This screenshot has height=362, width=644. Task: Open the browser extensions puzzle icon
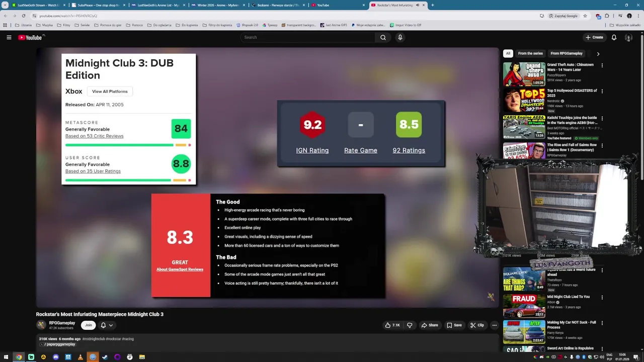point(607,16)
